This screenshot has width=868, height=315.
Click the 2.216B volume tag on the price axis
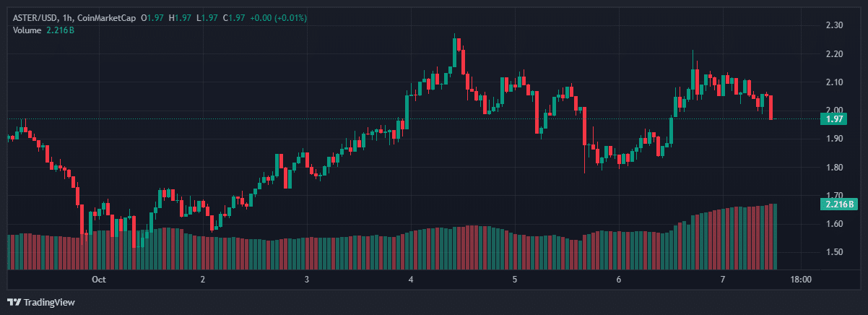[x=838, y=204]
